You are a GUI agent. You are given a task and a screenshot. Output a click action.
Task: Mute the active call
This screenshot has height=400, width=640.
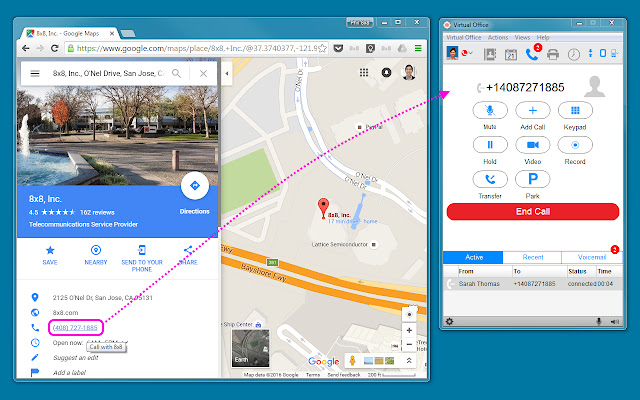[490, 110]
